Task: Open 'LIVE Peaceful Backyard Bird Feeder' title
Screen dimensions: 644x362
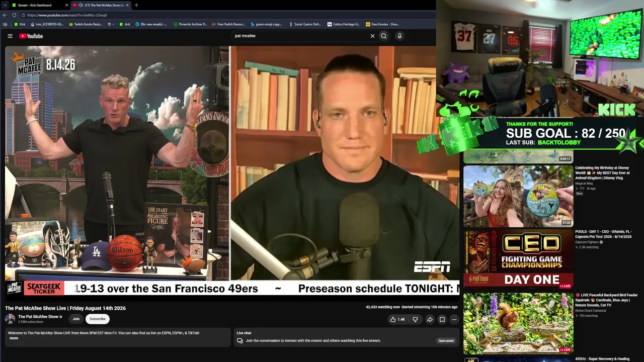Action: point(606,300)
